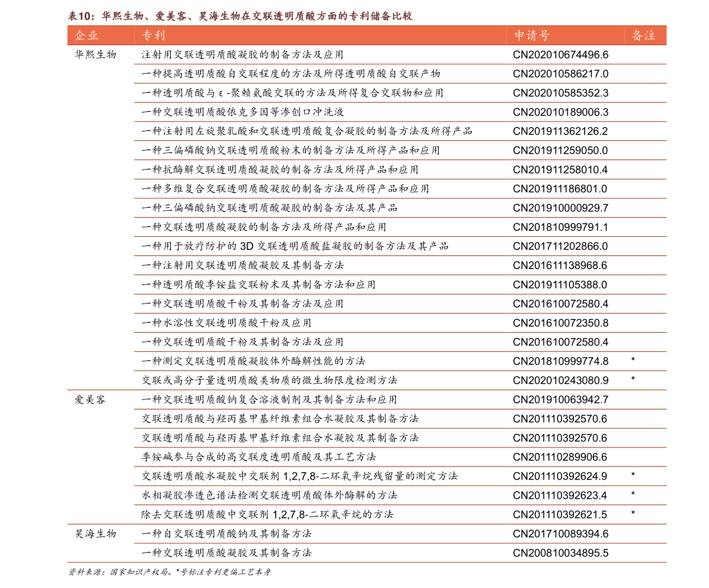Select the 二环氧辛烷残留量的测定方法 patent
Screen dimensions: 709x588
[x=300, y=476]
